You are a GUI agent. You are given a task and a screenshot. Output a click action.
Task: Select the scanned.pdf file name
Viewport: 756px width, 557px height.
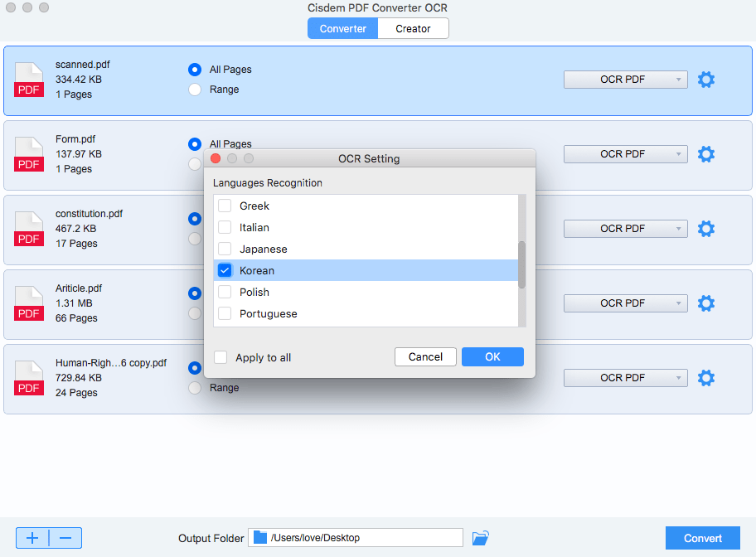(x=82, y=65)
